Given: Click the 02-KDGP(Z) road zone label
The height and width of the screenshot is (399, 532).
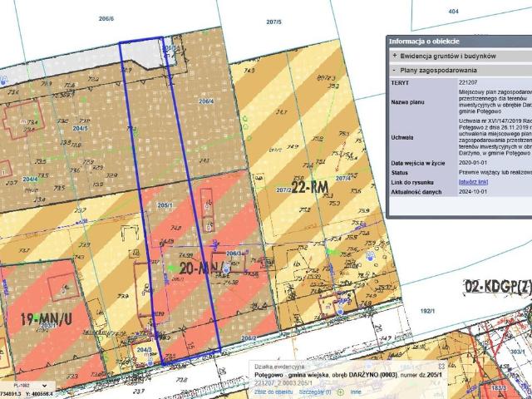Looking at the screenshot, I should pos(497,287).
